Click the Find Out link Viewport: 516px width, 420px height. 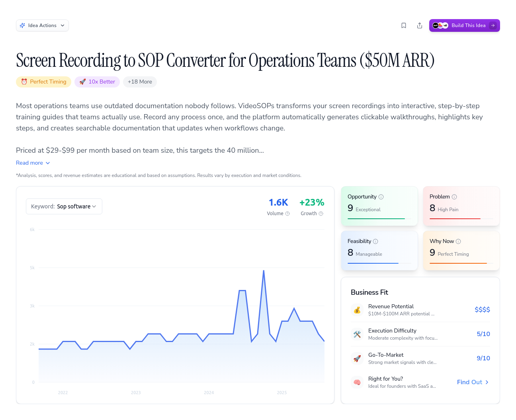pyautogui.click(x=473, y=382)
